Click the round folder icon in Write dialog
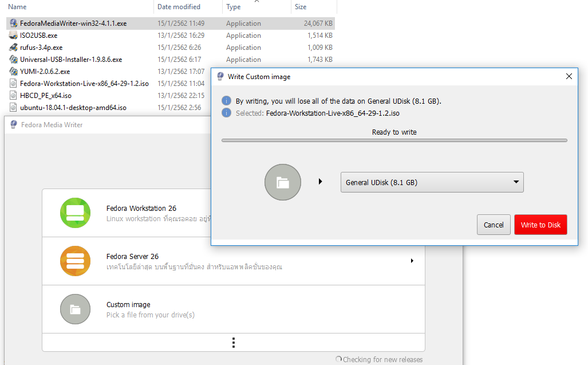Viewport: 588px width, 365px height. [x=282, y=182]
